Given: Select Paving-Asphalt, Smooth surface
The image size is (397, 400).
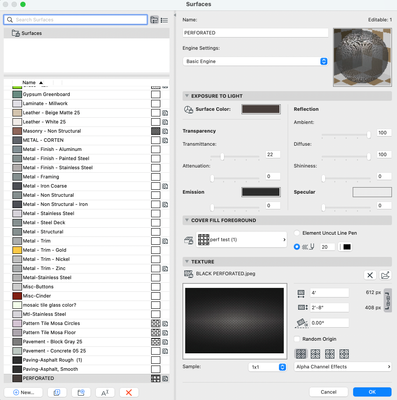Looking at the screenshot, I should pos(87,369).
